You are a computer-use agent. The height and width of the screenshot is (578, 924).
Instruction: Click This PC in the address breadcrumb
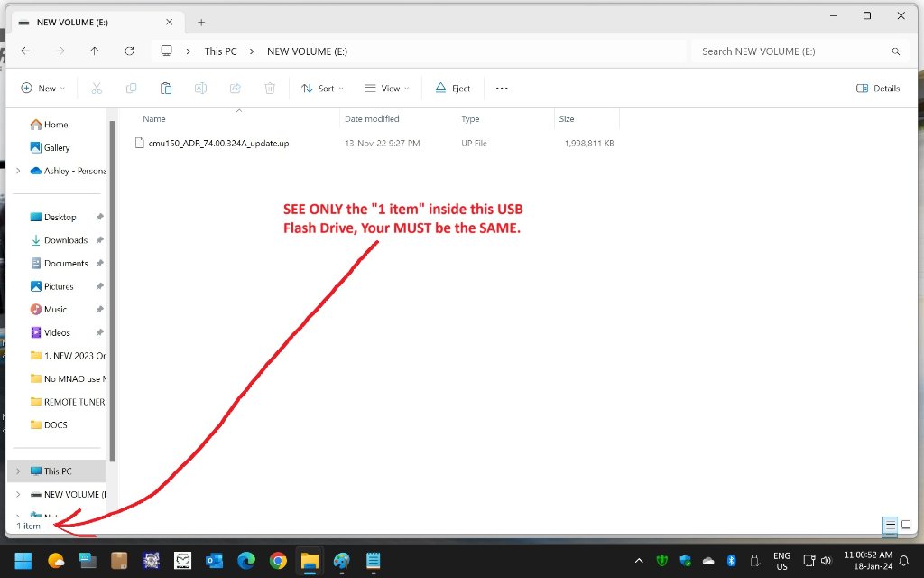click(220, 51)
